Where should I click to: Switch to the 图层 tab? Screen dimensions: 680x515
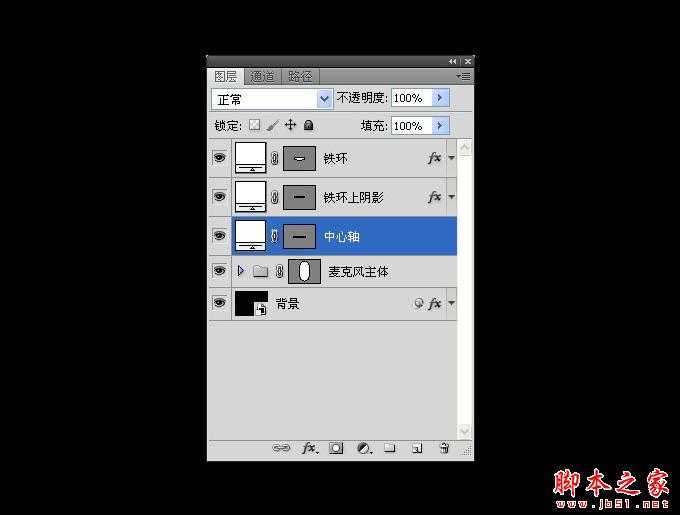pyautogui.click(x=226, y=77)
